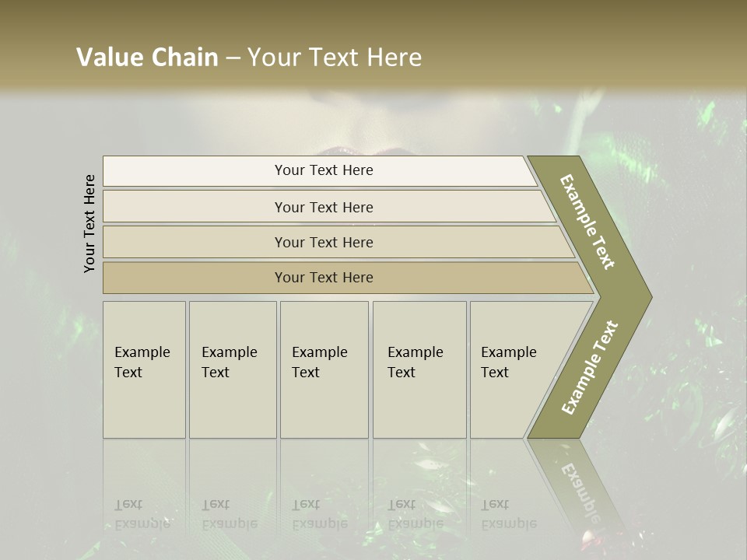Select the upper chevron "Example Text" segment
The height and width of the screenshot is (560, 747).
pyautogui.click(x=587, y=222)
